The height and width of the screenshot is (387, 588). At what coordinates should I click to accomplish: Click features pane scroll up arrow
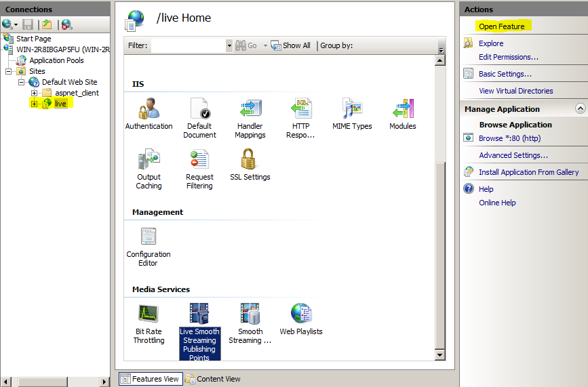coord(440,60)
